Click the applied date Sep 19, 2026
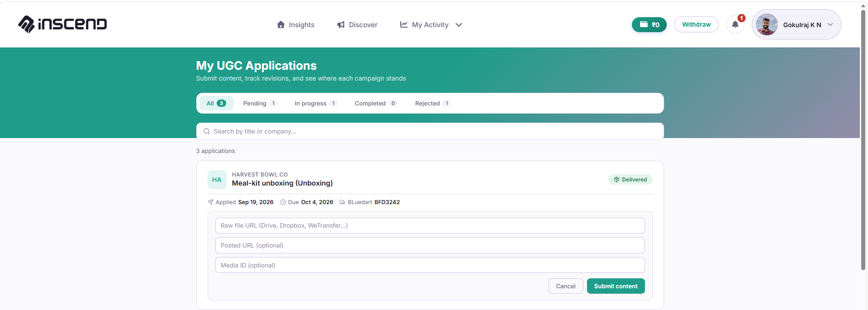The width and height of the screenshot is (868, 310). pyautogui.click(x=256, y=202)
